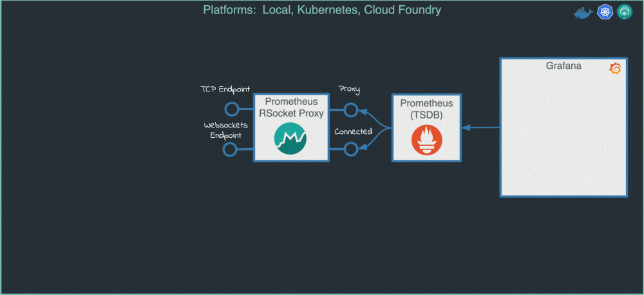Click the Platforms title heading
This screenshot has height=295, width=644.
point(323,10)
